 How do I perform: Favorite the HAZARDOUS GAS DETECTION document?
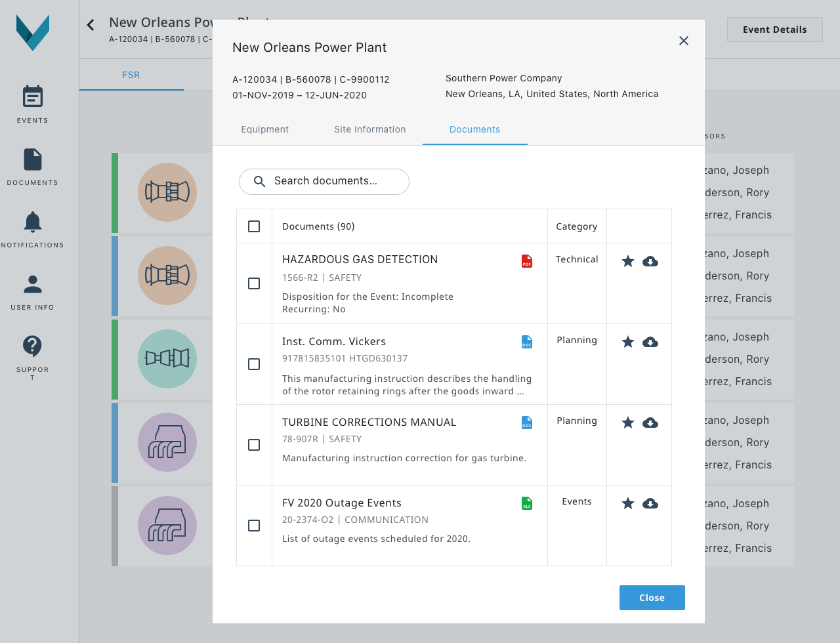[628, 261]
